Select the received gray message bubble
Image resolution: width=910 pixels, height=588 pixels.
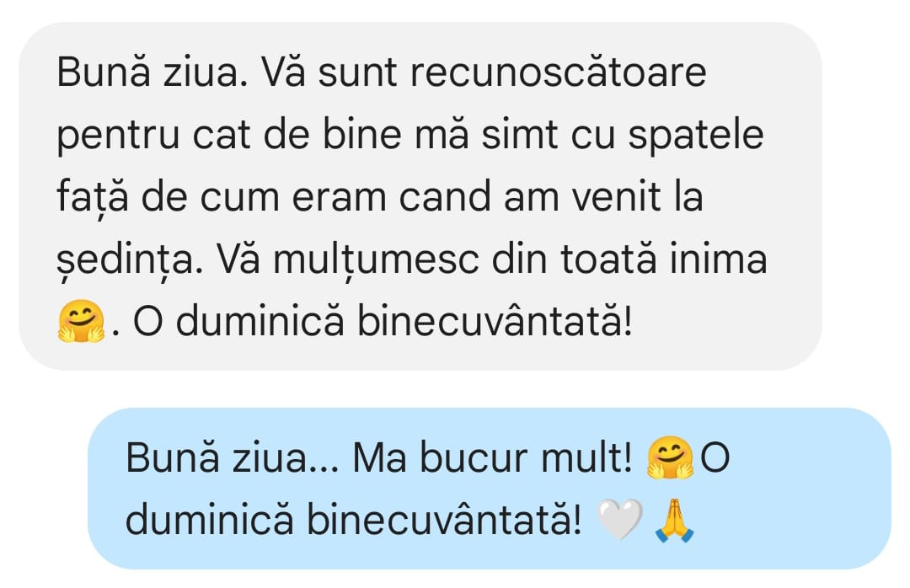(x=420, y=196)
